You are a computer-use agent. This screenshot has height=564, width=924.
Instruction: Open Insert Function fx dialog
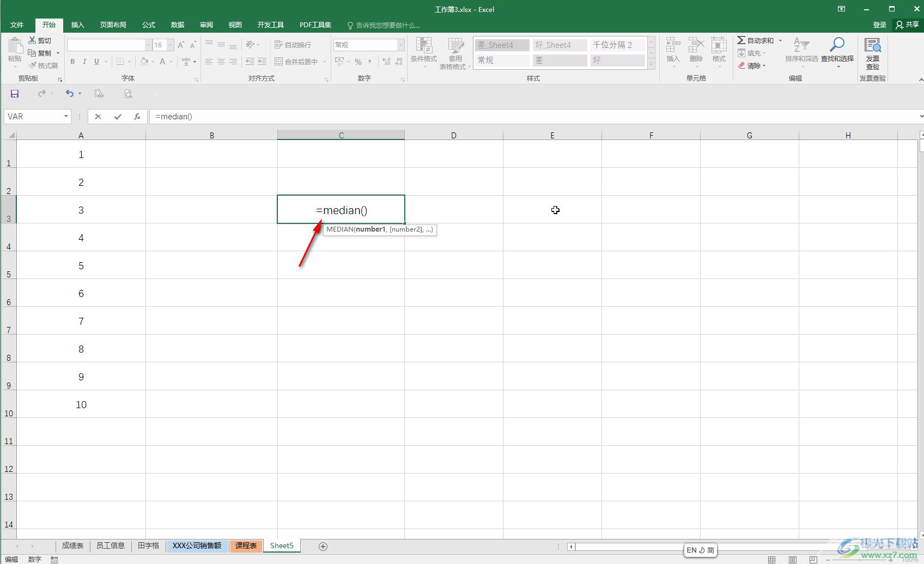[x=137, y=117]
